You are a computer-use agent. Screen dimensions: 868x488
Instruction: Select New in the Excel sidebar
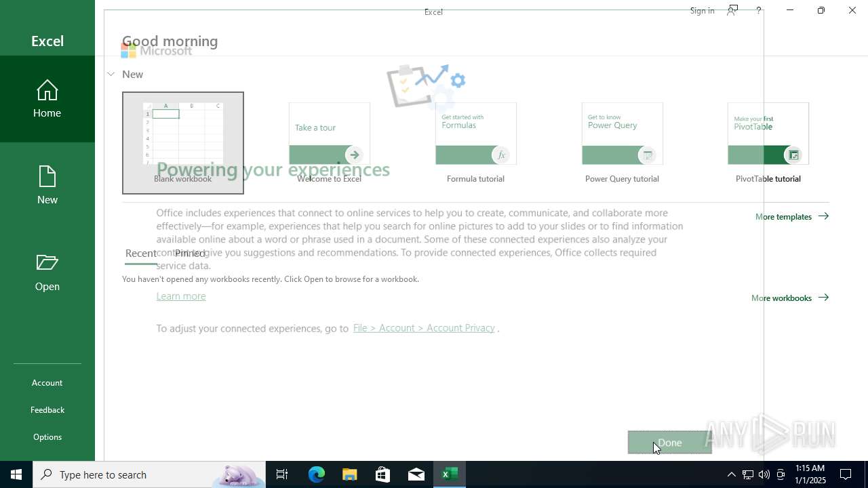click(47, 186)
